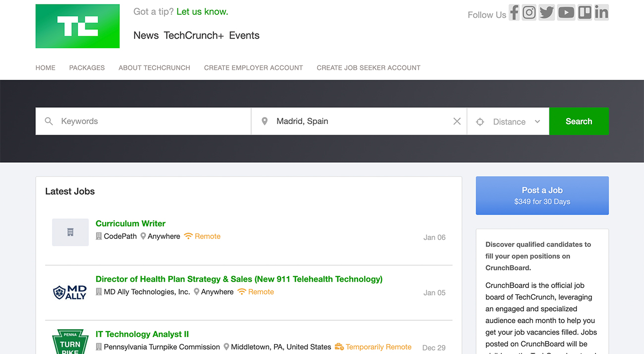This screenshot has height=354, width=644.
Task: Open PACKAGES in the navigation bar
Action: (87, 67)
